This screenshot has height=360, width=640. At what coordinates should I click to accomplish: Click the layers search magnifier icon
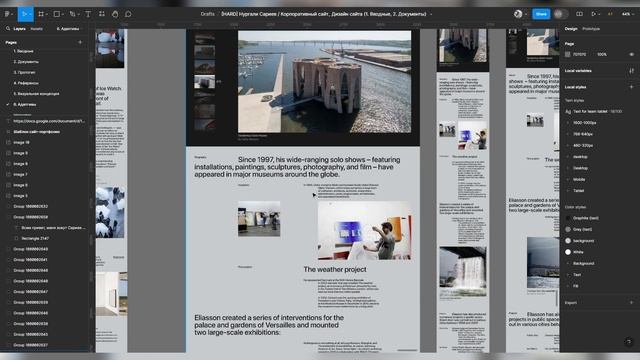point(8,29)
